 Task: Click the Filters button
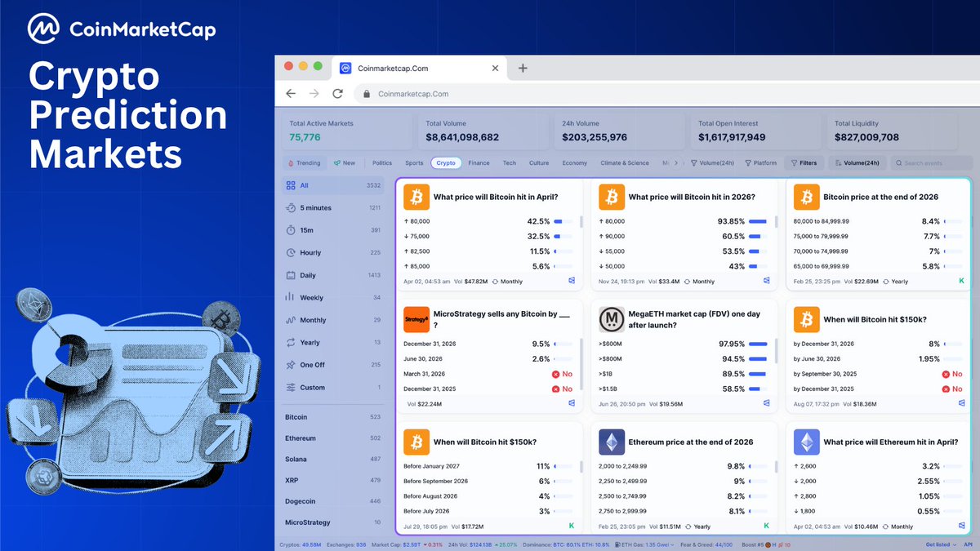click(803, 163)
